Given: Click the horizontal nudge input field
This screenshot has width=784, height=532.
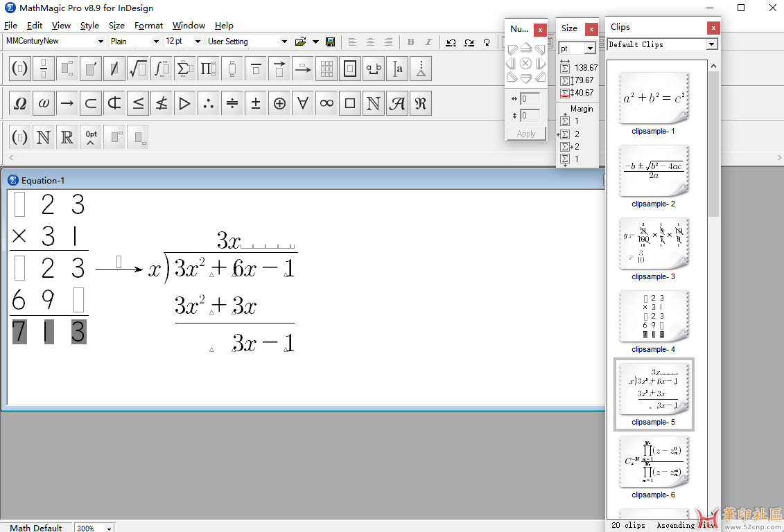Looking at the screenshot, I should coord(530,99).
